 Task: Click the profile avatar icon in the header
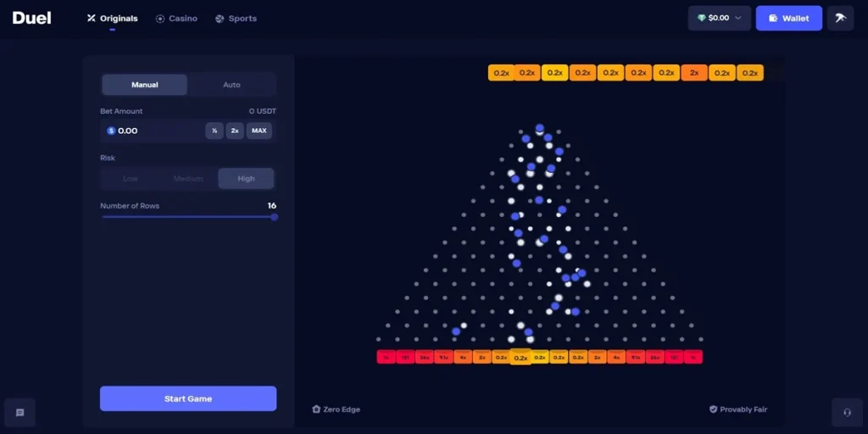pyautogui.click(x=840, y=18)
